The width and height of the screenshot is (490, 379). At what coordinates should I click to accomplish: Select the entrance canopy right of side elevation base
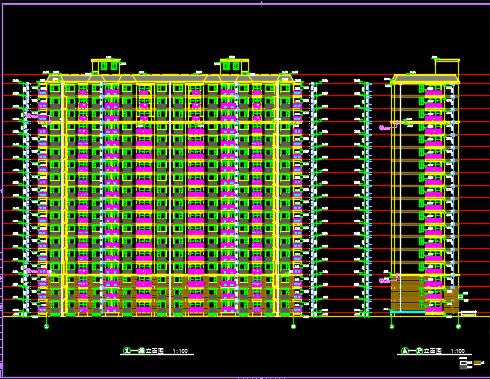[469, 313]
